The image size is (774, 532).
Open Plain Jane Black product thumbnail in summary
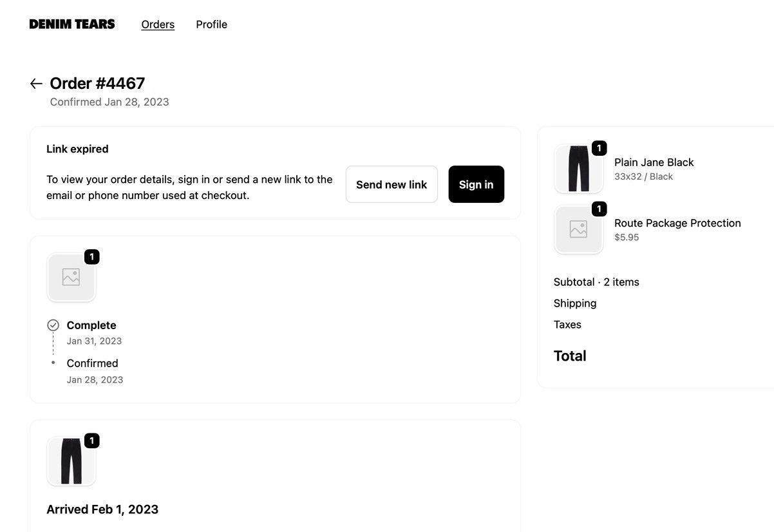[578, 169]
